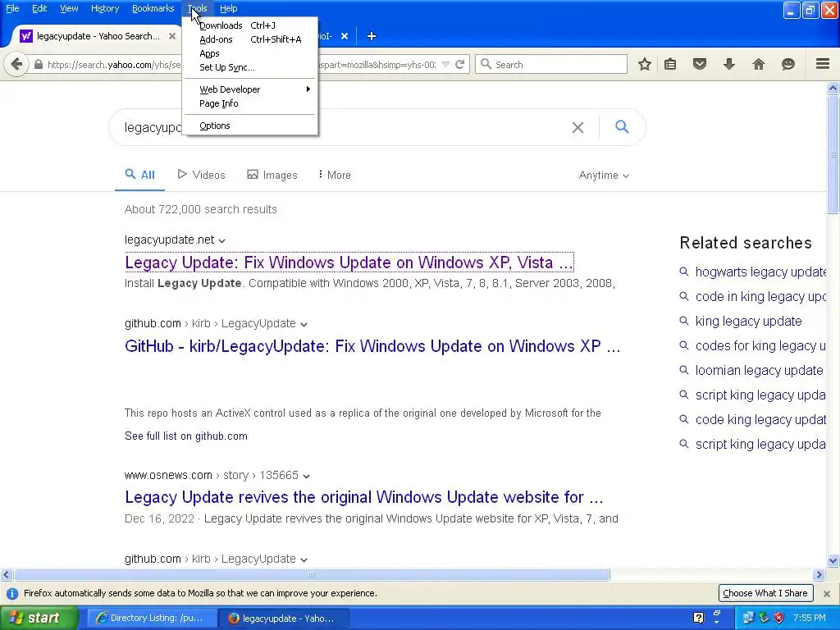Switch to legacyupdate Yahoo taskbar button
840x630 pixels.
click(285, 618)
